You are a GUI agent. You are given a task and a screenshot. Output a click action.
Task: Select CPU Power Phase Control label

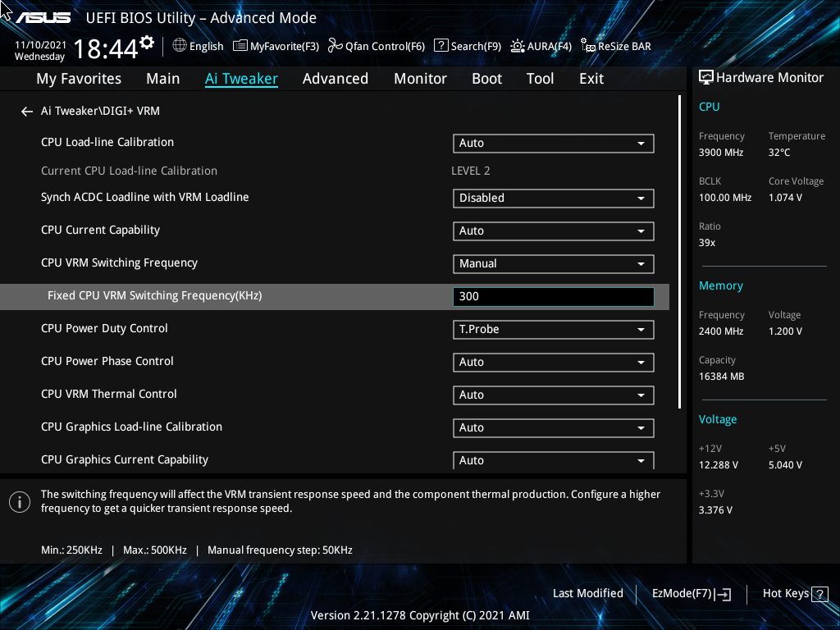pos(107,361)
